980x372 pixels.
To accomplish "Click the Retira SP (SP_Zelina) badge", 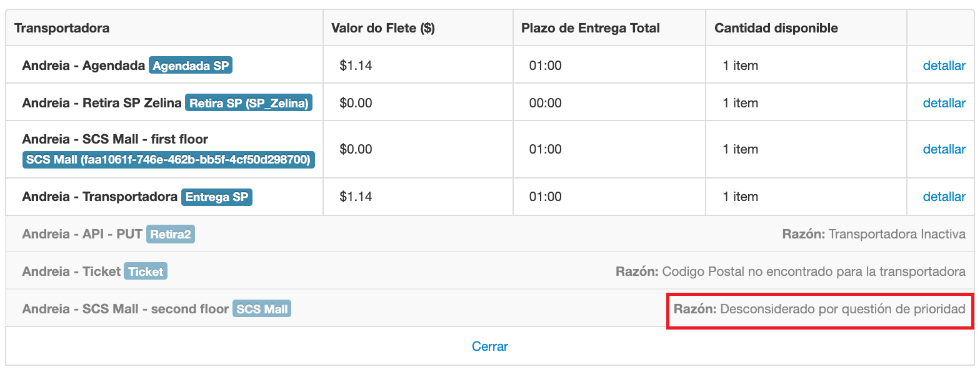I will click(x=249, y=103).
